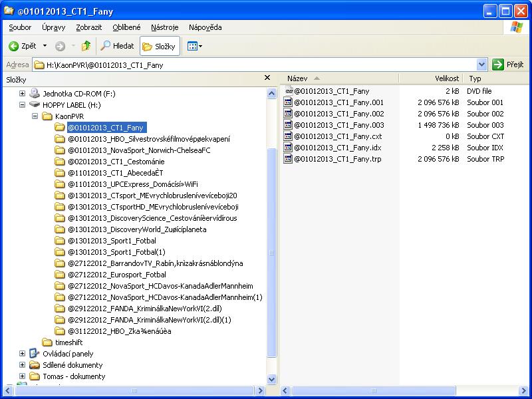The height and width of the screenshot is (399, 532).
Task: Open the Nápověda menu
Action: [x=205, y=27]
